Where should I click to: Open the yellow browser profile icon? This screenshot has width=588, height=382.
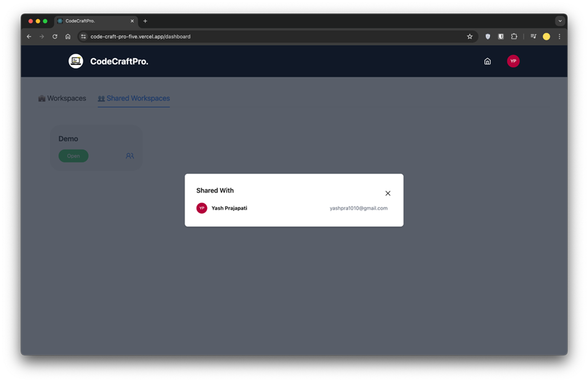546,37
